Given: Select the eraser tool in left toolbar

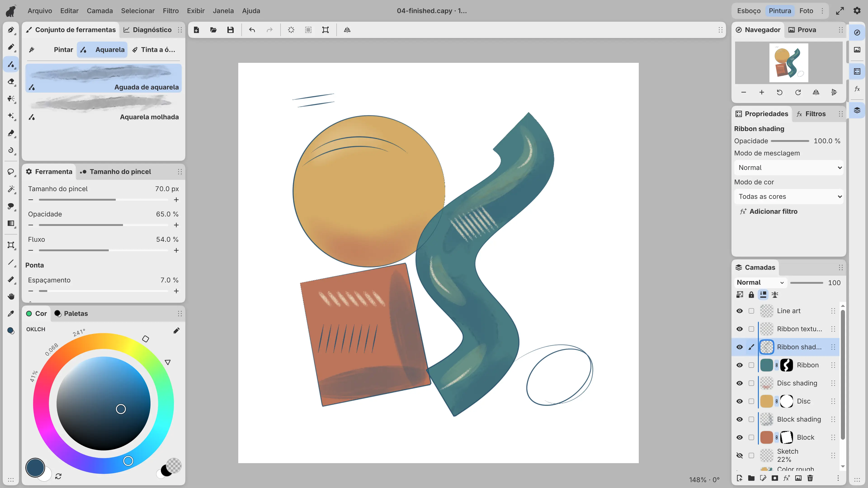Looking at the screenshot, I should (x=11, y=82).
